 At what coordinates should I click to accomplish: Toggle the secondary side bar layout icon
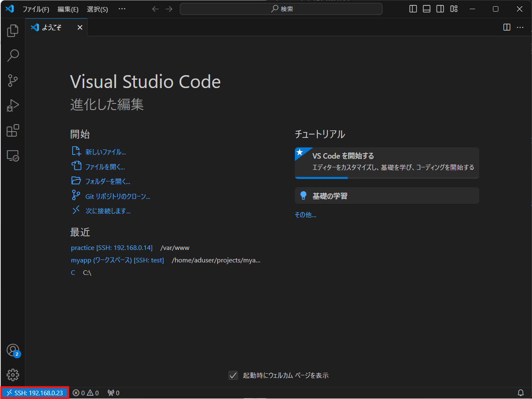coord(440,9)
